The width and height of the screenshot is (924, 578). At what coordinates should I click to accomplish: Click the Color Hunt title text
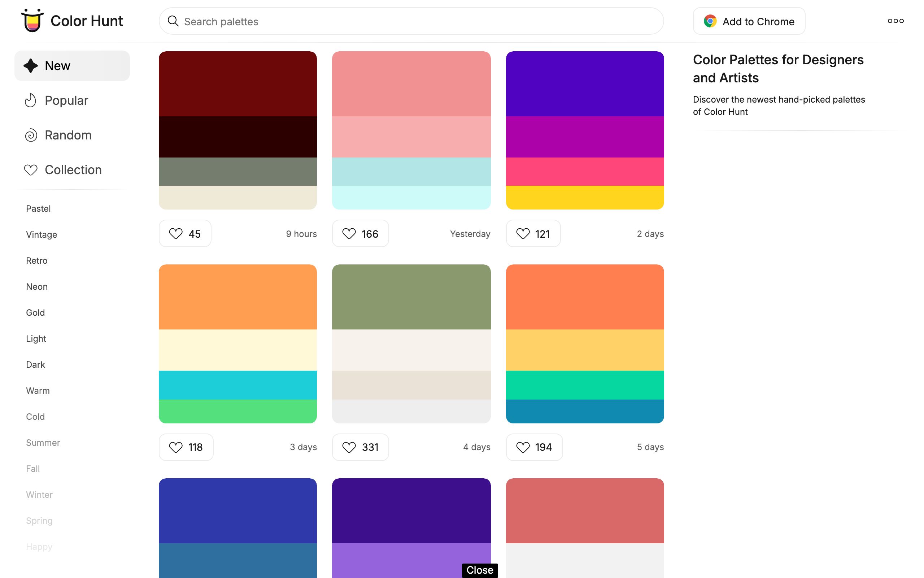coord(87,21)
